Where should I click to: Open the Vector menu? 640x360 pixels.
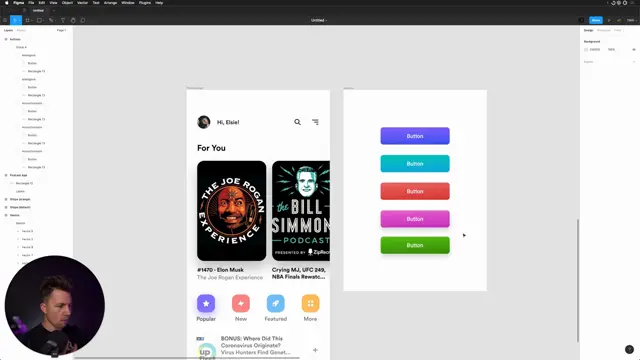coord(82,3)
